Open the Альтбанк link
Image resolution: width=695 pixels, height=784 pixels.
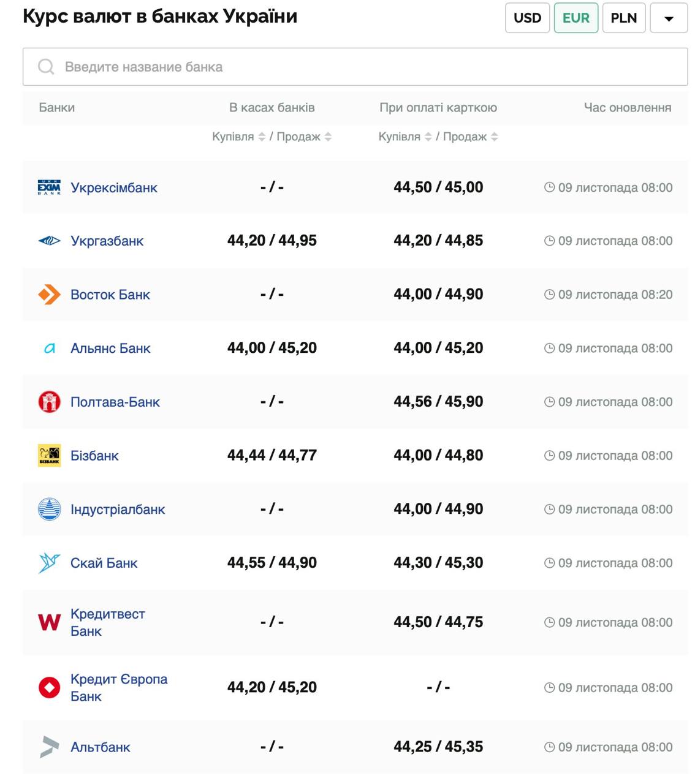point(101,747)
